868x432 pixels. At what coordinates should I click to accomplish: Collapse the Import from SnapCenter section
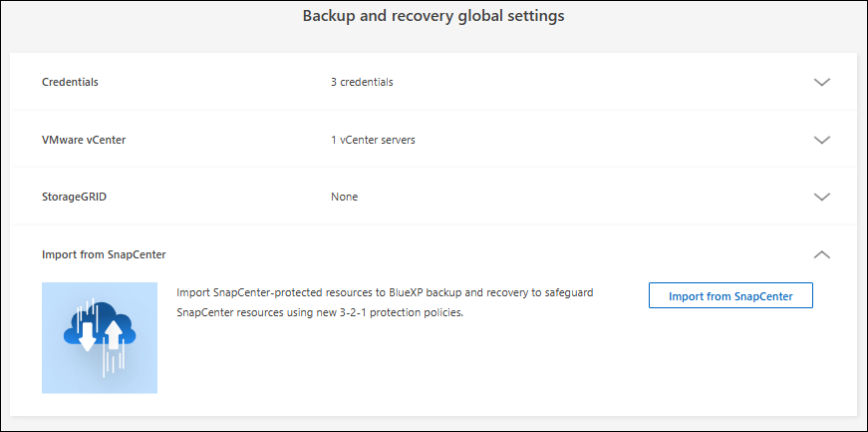tap(821, 254)
